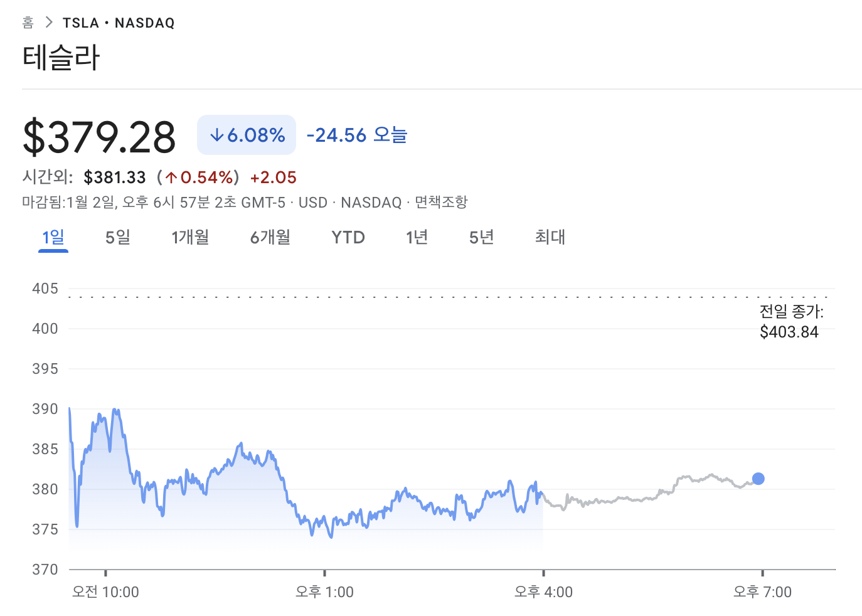Click the TSLA · NASDAQ breadcrumb
This screenshot has height=616, width=862.
pyautogui.click(x=119, y=23)
